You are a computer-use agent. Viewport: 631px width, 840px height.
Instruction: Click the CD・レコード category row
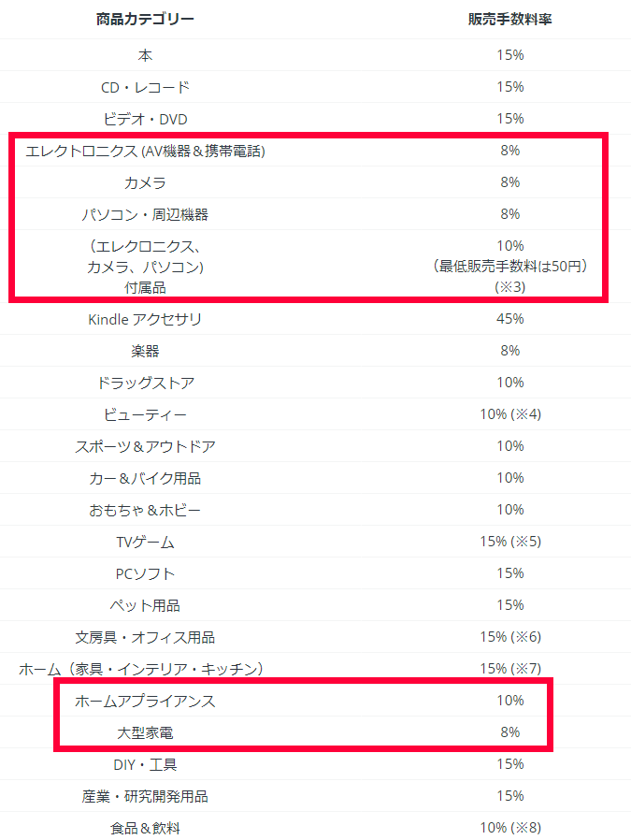click(145, 87)
